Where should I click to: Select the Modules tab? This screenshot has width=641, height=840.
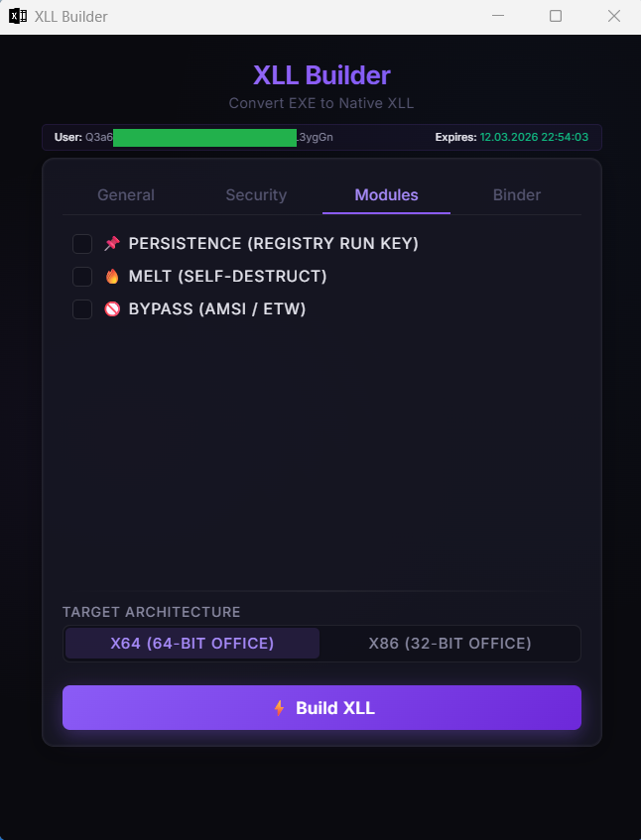[386, 195]
